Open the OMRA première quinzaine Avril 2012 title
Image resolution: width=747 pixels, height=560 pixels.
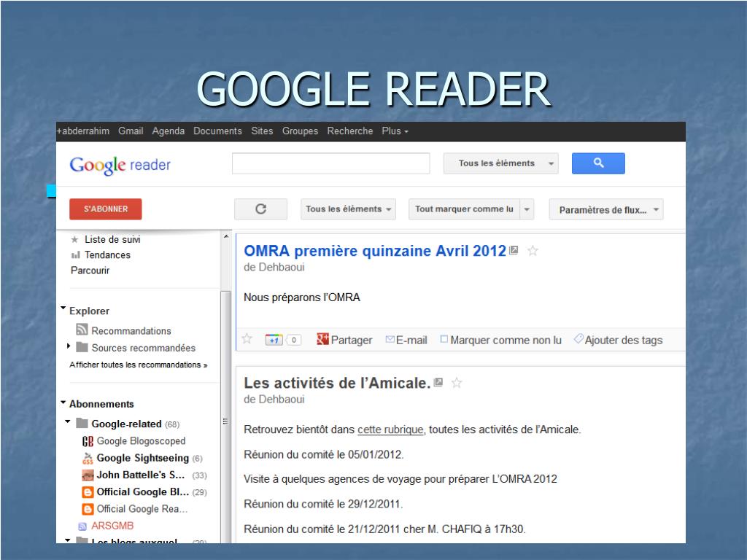[375, 251]
